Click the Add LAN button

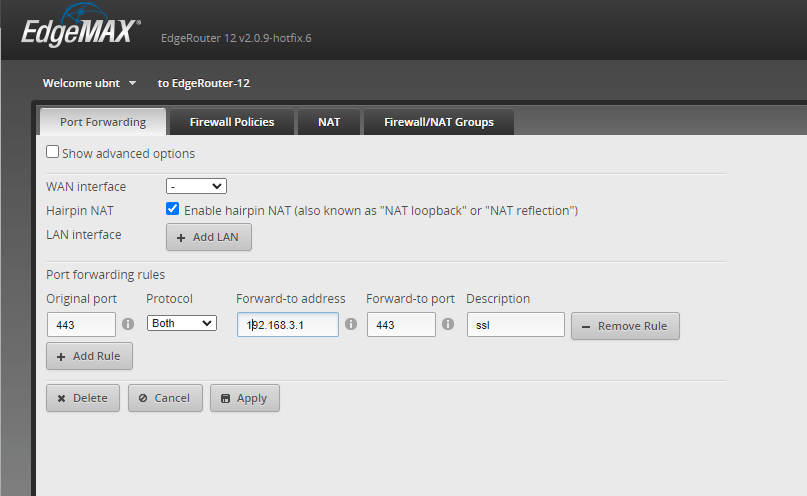point(208,237)
